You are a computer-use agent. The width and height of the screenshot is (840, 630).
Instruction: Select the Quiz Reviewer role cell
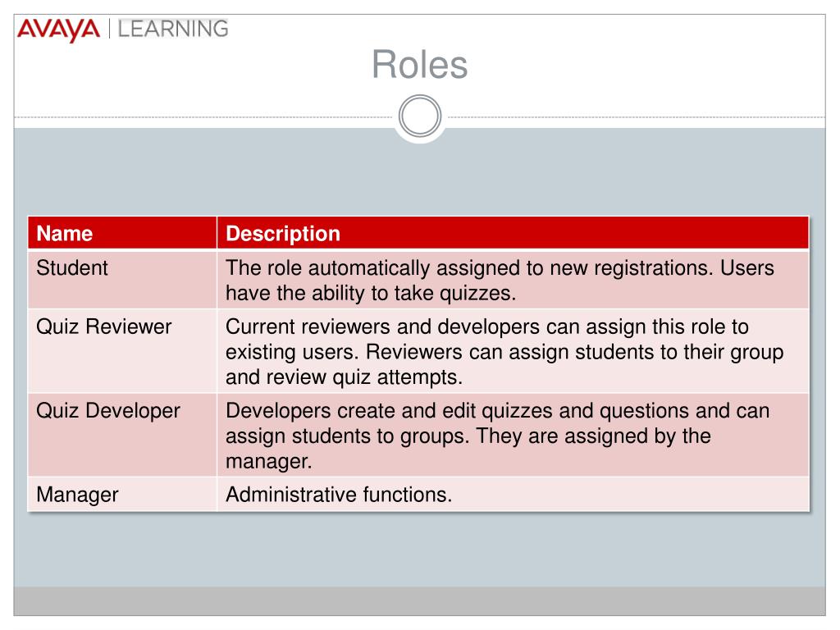tap(122, 351)
